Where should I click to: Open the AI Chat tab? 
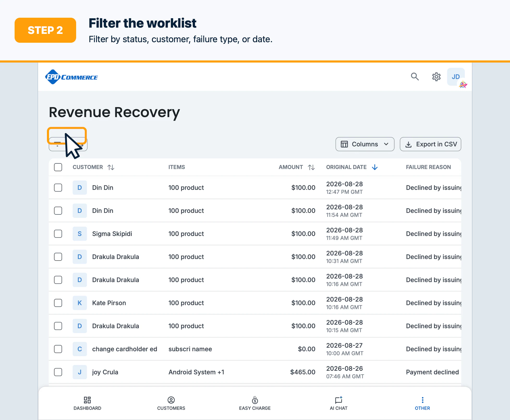[339, 403]
